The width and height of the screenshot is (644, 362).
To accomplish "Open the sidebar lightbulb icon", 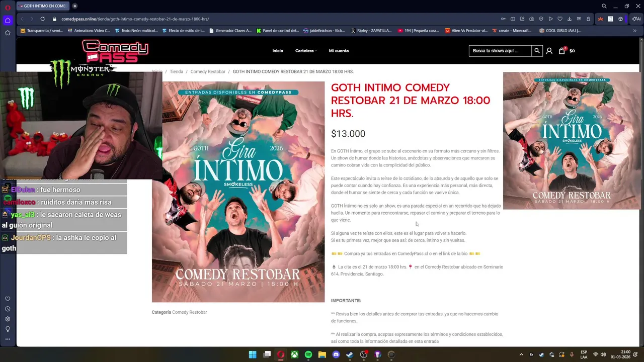I will [x=8, y=329].
